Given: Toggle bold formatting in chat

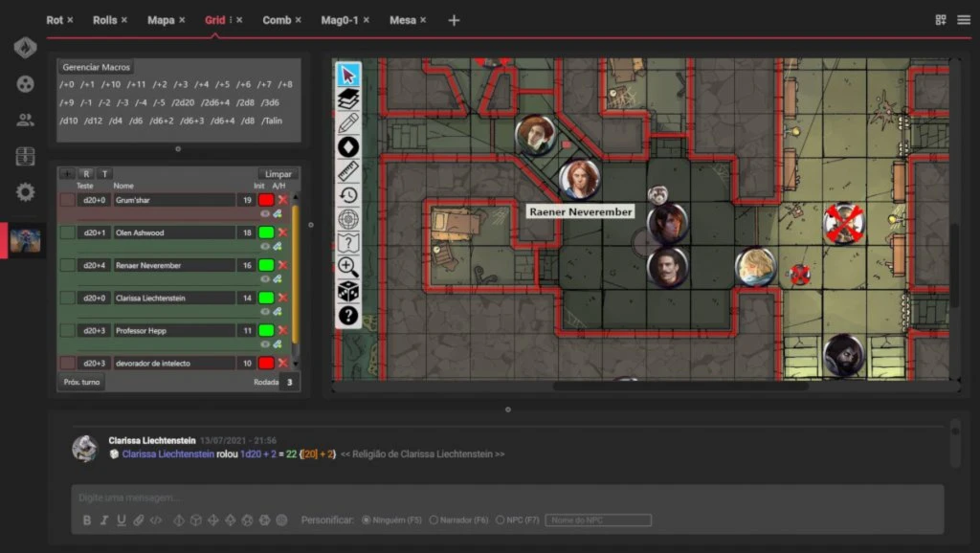Looking at the screenshot, I should click(87, 520).
